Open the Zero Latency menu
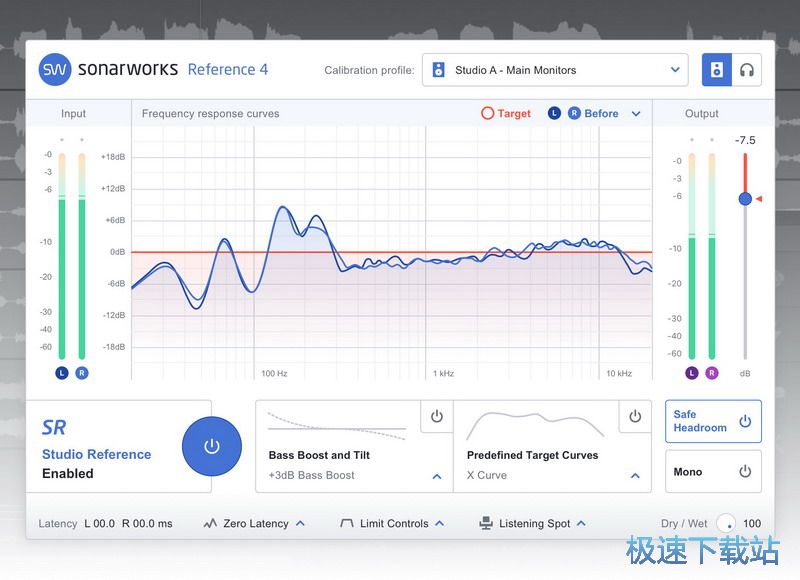 click(x=300, y=523)
